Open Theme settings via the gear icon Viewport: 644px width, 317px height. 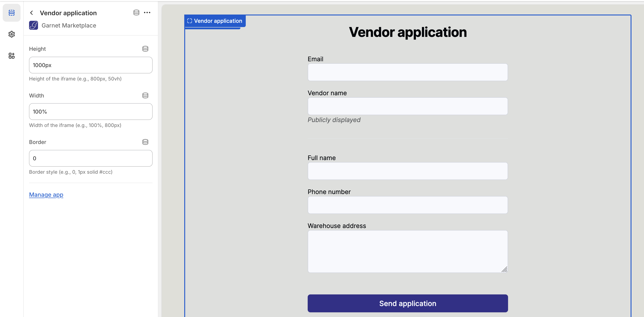11,34
